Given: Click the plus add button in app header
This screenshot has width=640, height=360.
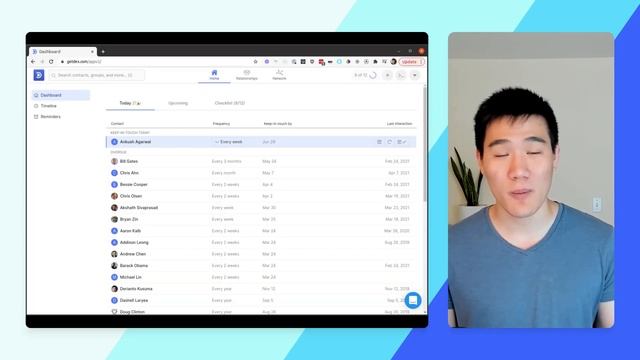Looking at the screenshot, I should tap(387, 75).
